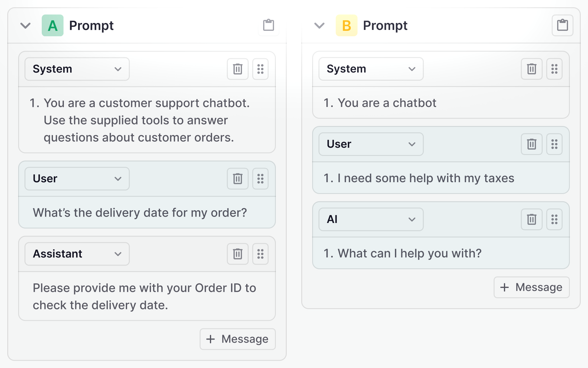The image size is (588, 368).
Task: Click the delivery date question text field
Action: [140, 213]
